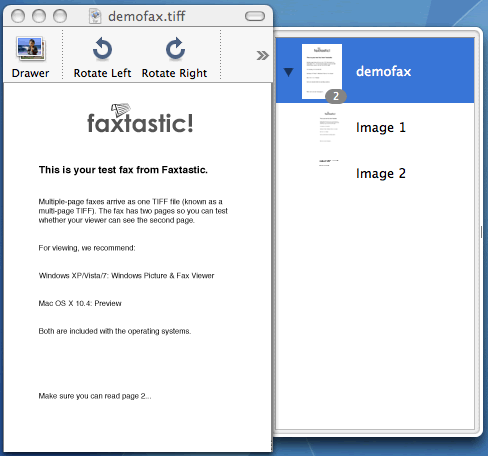The height and width of the screenshot is (456, 488).
Task: Click the Rotate Left arrow icon
Action: (102, 49)
